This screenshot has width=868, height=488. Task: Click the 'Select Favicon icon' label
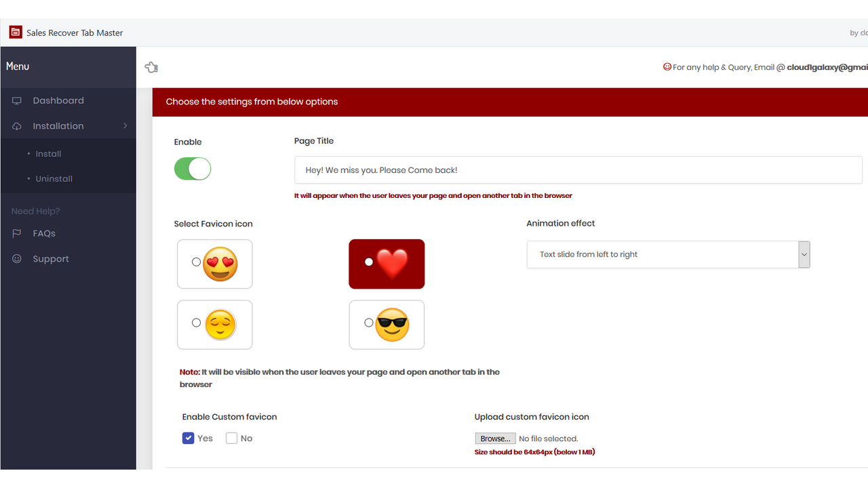(x=213, y=224)
